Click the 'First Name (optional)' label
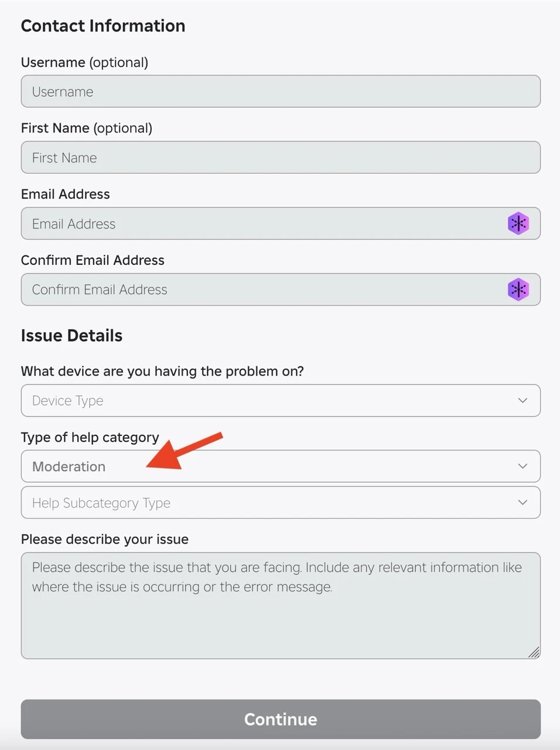Screen dimensions: 560x750 87,128
